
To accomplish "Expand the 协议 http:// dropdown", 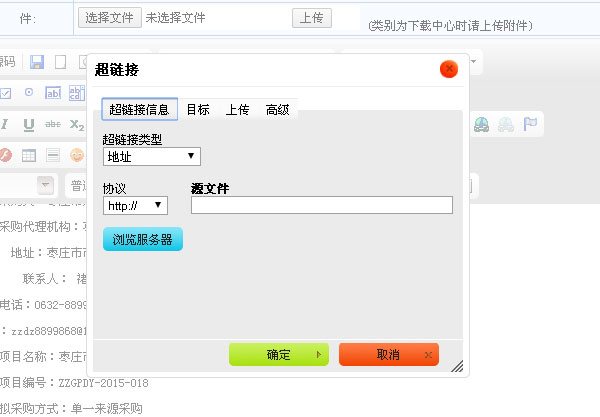I will point(135,205).
